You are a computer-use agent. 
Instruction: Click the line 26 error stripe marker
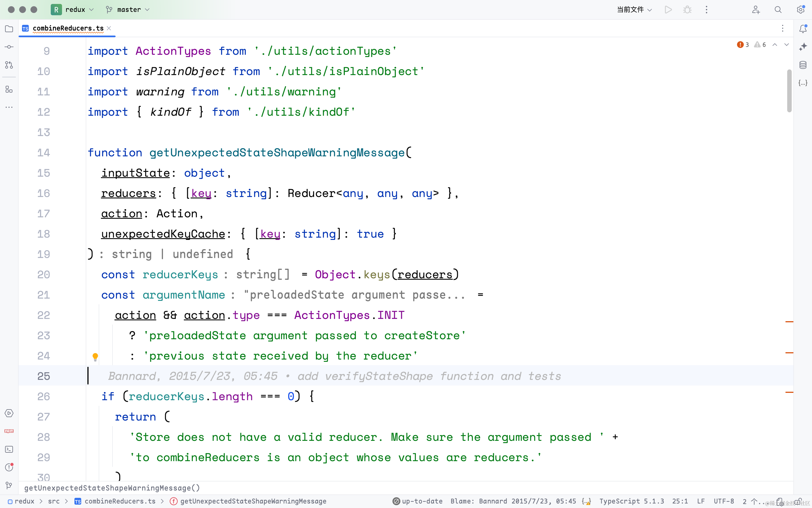[x=789, y=392]
